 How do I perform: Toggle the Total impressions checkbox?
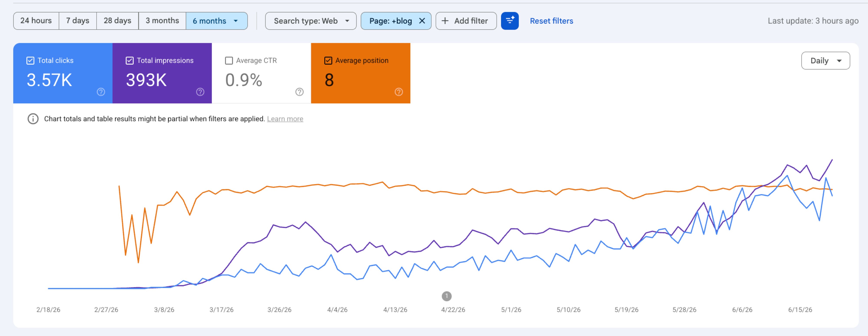coord(130,61)
